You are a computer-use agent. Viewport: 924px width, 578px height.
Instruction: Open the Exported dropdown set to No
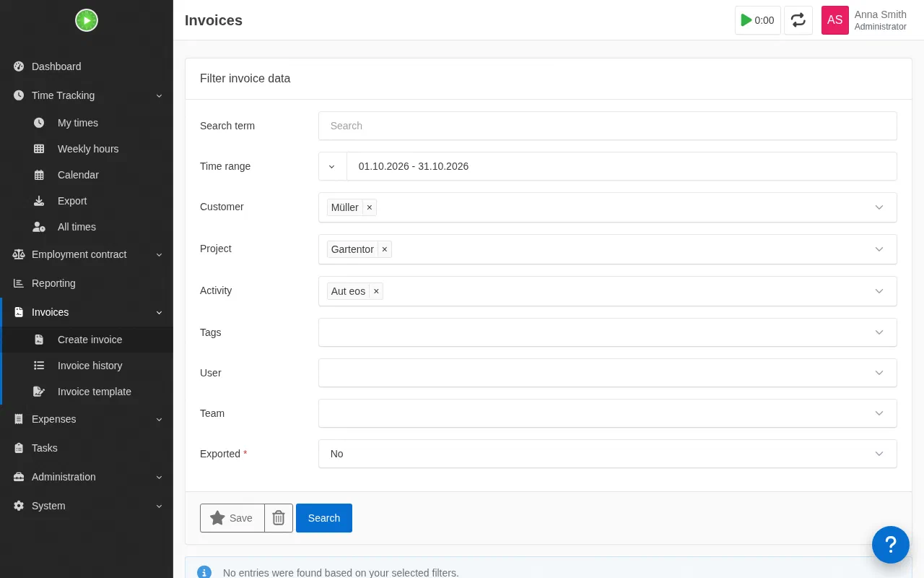click(x=608, y=454)
